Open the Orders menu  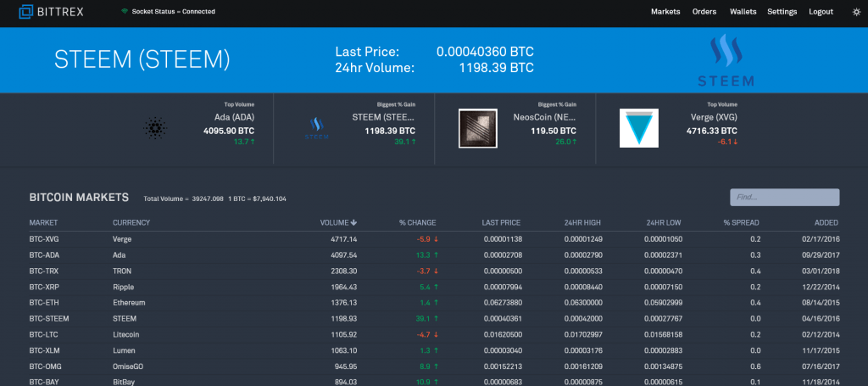(705, 12)
